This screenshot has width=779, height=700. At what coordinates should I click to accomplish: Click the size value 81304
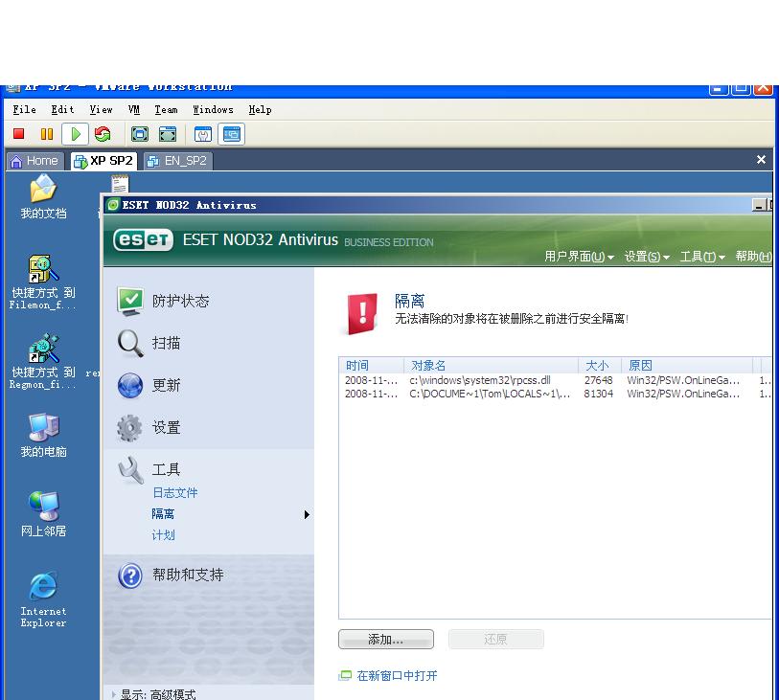pyautogui.click(x=598, y=394)
